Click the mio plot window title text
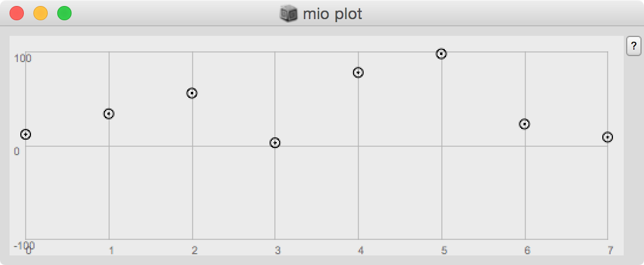 [333, 14]
